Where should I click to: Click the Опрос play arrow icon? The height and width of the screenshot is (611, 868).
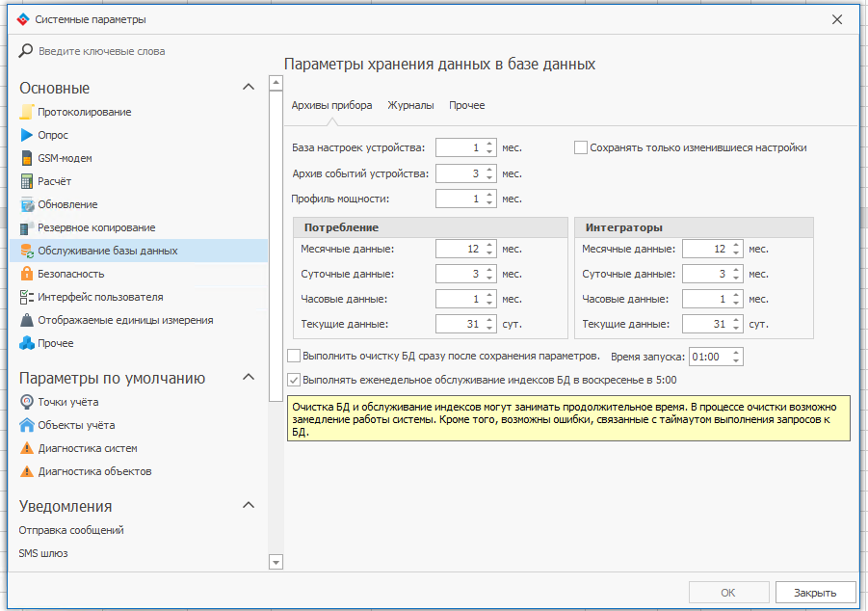coord(27,135)
